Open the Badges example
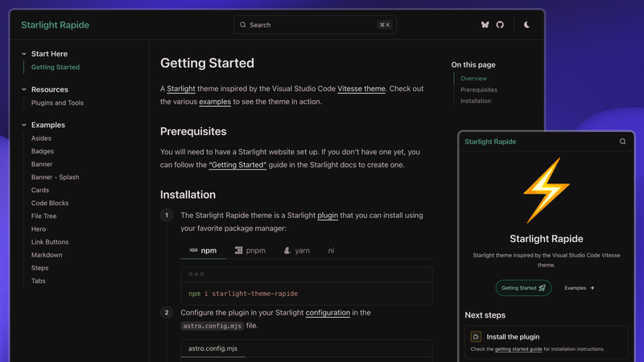The width and height of the screenshot is (644, 362). [x=43, y=151]
